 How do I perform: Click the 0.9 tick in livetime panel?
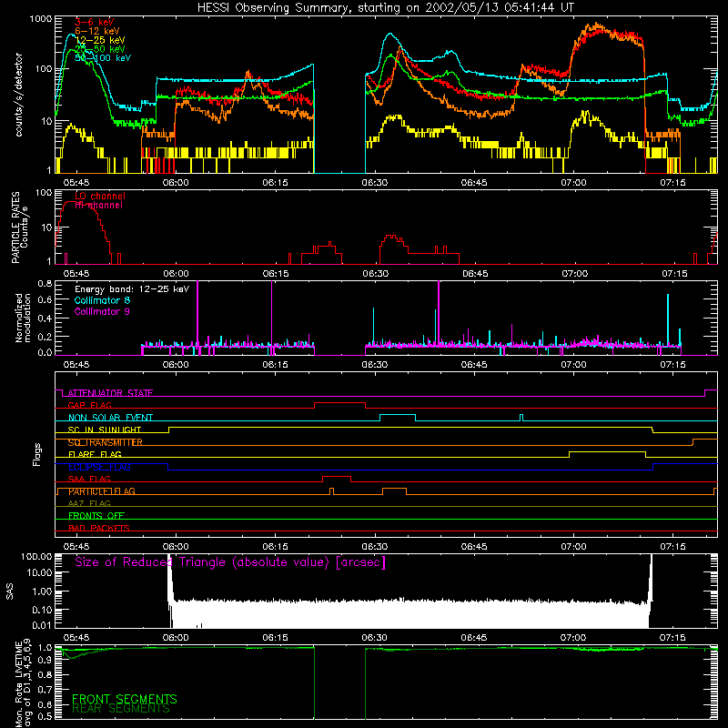[45, 661]
